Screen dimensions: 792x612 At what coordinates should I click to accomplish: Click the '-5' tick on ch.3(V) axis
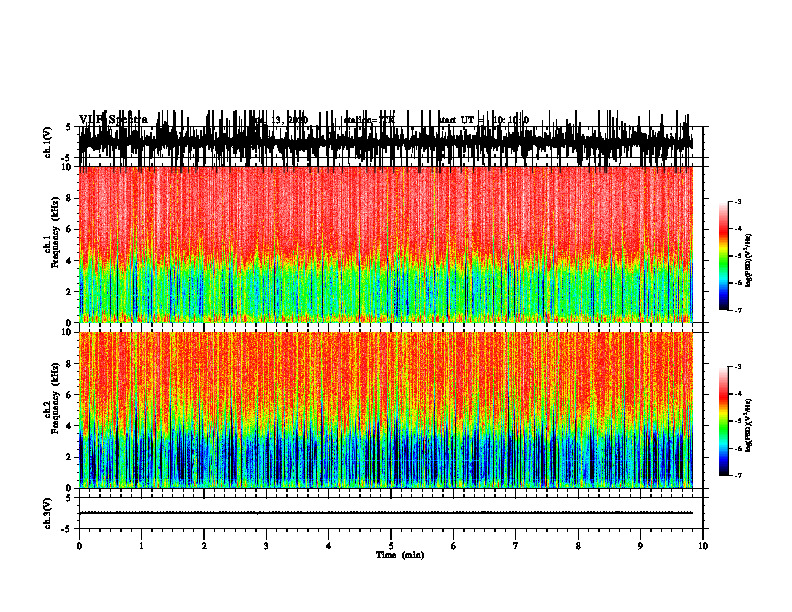66,529
